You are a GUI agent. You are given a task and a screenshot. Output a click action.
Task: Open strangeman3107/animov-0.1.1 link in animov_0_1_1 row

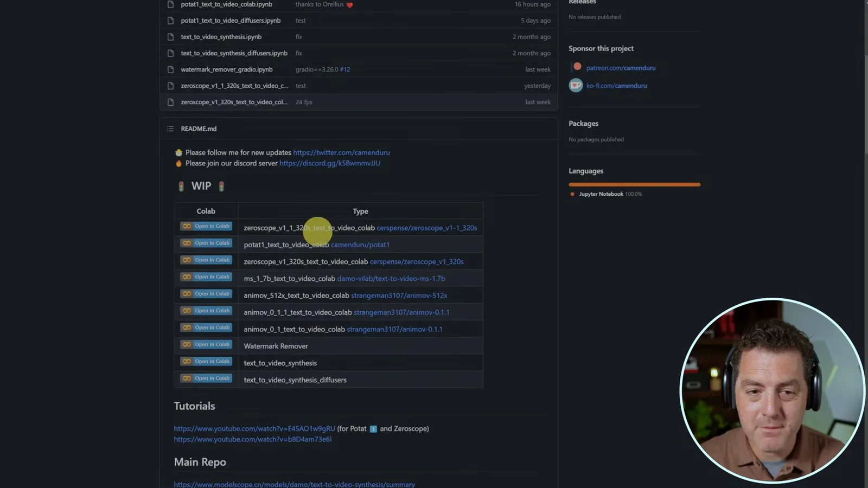click(x=401, y=312)
